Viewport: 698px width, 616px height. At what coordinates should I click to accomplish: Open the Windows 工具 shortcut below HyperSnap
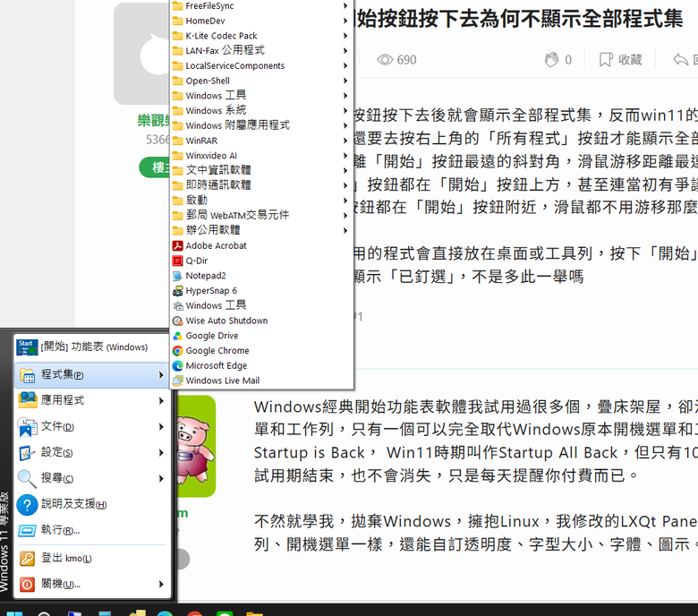point(261,305)
